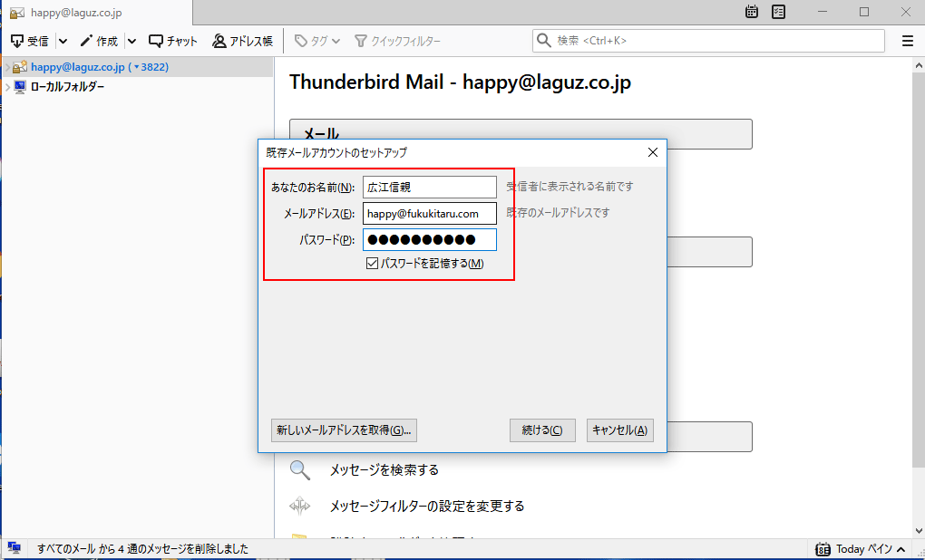This screenshot has width=925, height=560.
Task: Click the あなたのお名前 name field
Action: click(430, 188)
